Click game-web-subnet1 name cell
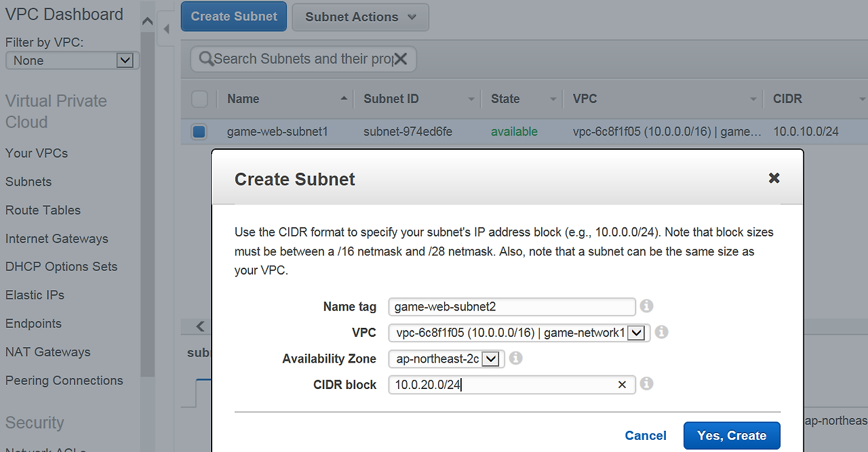868x452 pixels. (277, 131)
